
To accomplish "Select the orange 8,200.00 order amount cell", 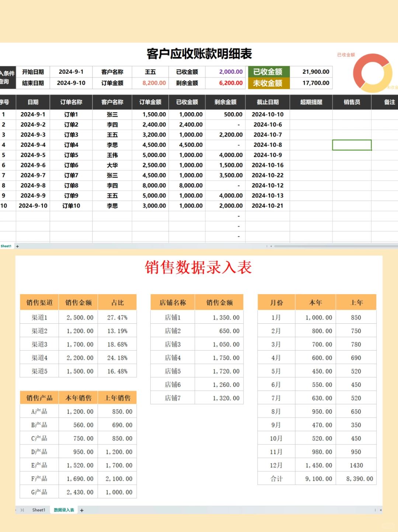I will click(150, 83).
